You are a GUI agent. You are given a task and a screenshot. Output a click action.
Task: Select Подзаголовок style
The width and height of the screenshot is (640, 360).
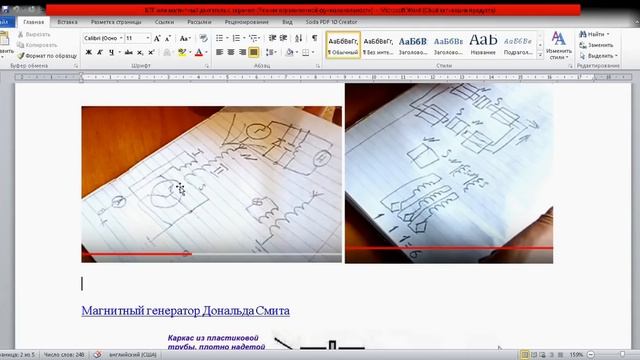[518, 45]
